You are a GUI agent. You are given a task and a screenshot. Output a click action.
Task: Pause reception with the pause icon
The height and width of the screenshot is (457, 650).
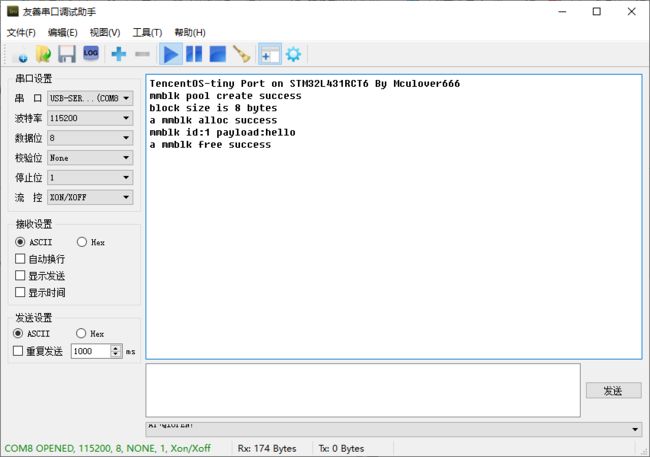[x=194, y=54]
